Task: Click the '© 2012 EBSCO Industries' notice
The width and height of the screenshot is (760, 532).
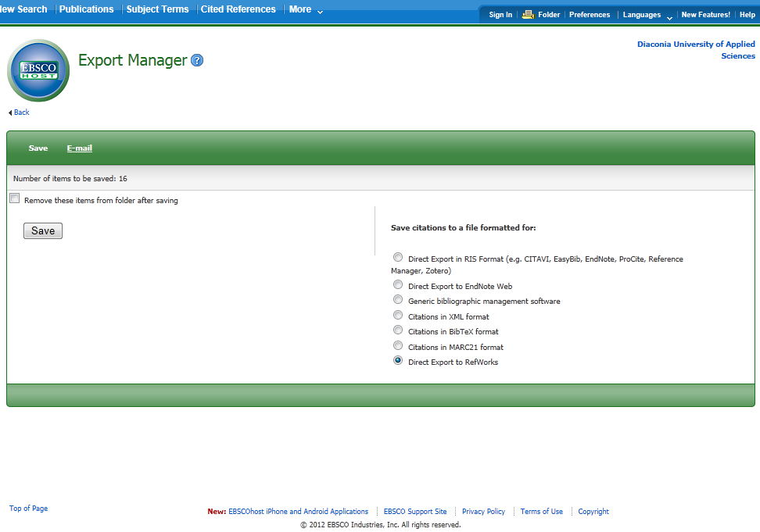Action: (x=381, y=525)
